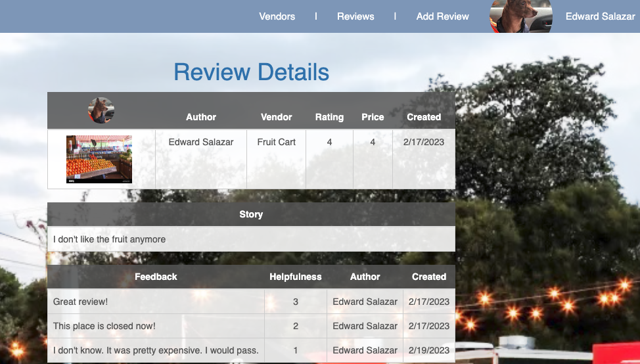This screenshot has height=364, width=640.
Task: Click "It was pretty expensive" feedback
Action: point(156,351)
